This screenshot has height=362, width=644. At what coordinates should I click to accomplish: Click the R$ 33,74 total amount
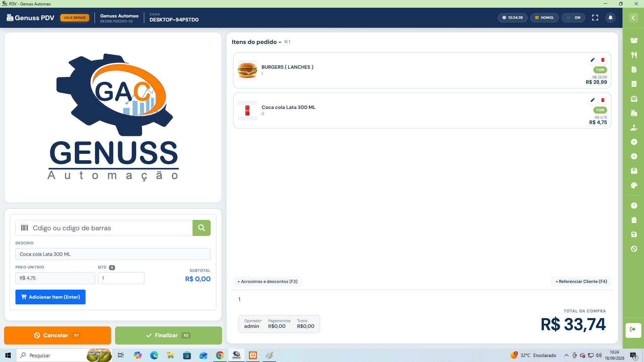[573, 324]
